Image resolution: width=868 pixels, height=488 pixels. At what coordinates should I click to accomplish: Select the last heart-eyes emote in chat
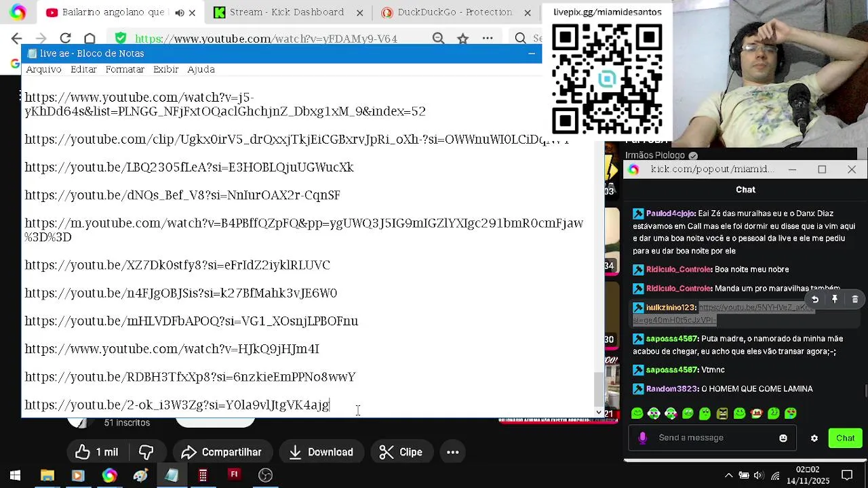click(x=791, y=413)
